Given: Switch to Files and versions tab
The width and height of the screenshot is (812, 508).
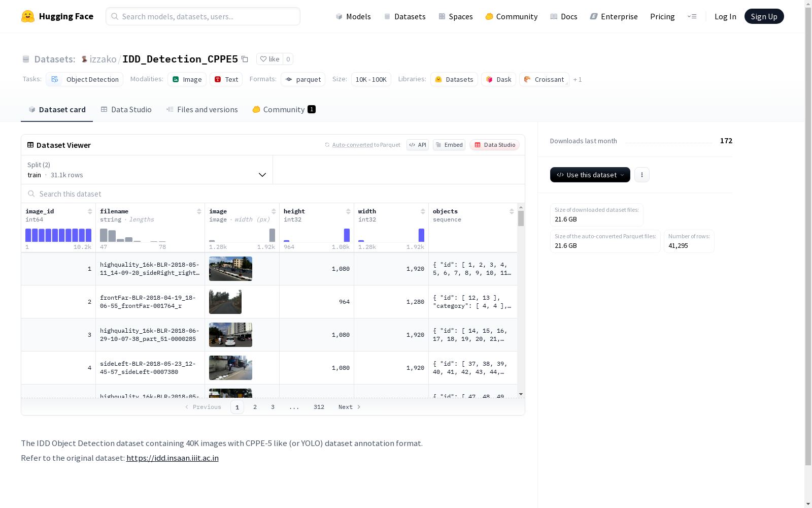Looking at the screenshot, I should point(202,110).
